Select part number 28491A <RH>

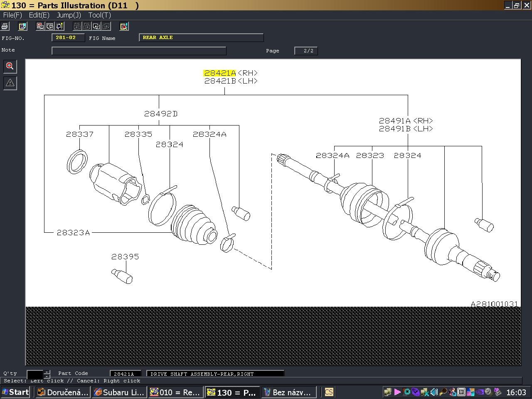tap(406, 121)
